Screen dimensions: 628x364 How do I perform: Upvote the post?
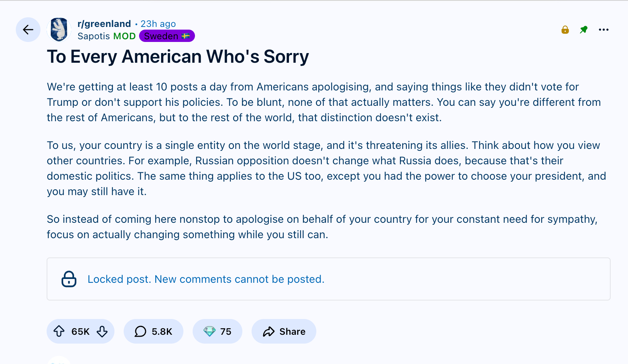point(59,331)
